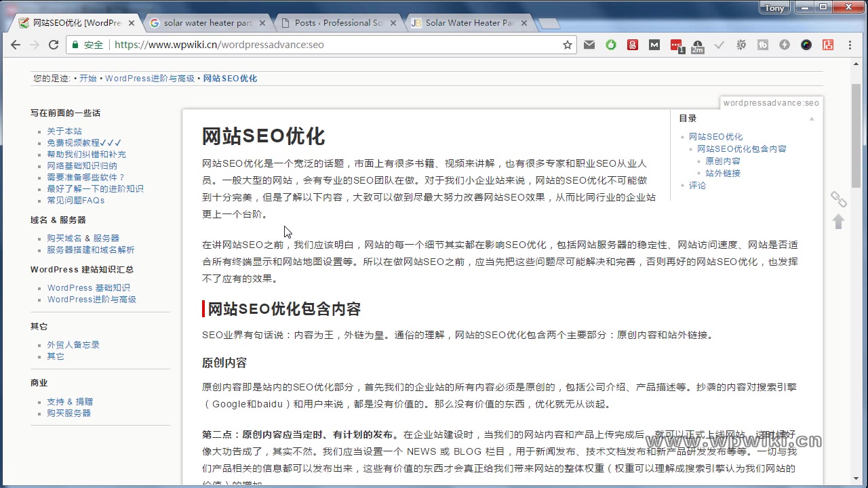Viewport: 868px width, 488px height.
Task: Open the red square swirl extension
Action: click(633, 45)
